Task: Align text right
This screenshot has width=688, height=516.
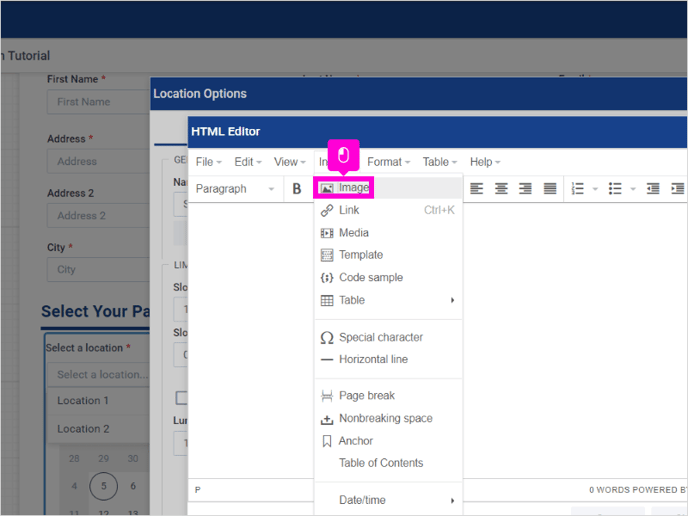Action: pyautogui.click(x=525, y=189)
